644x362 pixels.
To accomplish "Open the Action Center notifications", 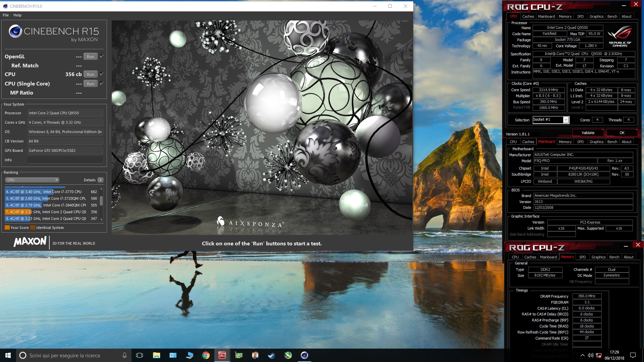I will [x=633, y=355].
